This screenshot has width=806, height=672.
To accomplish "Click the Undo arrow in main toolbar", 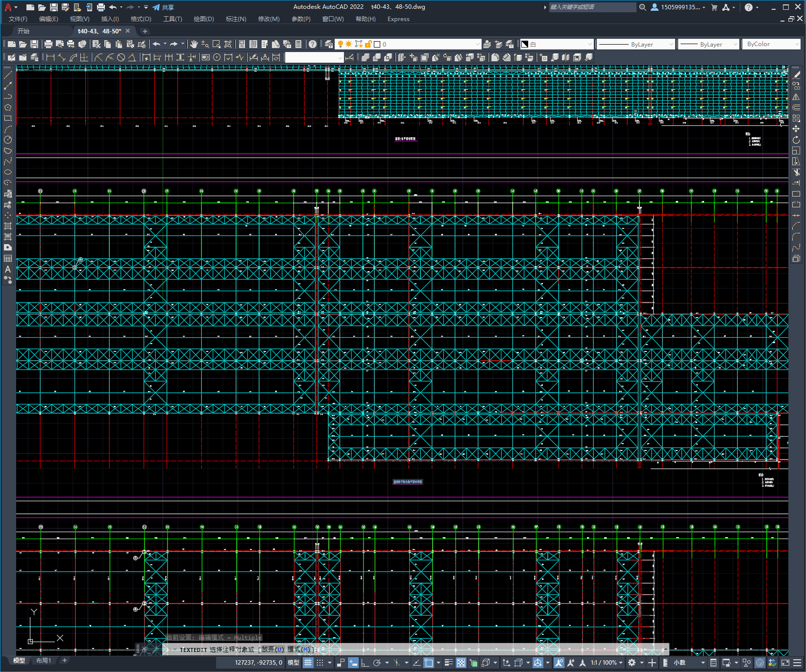I will tap(156, 44).
